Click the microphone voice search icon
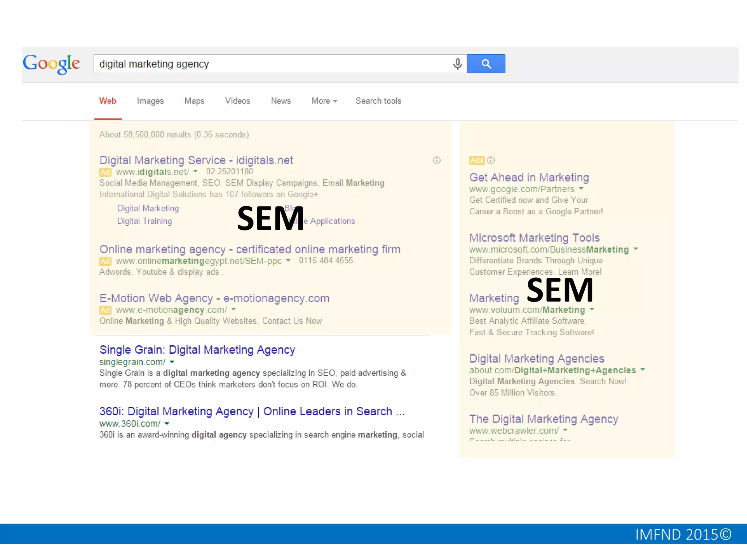 pos(457,64)
